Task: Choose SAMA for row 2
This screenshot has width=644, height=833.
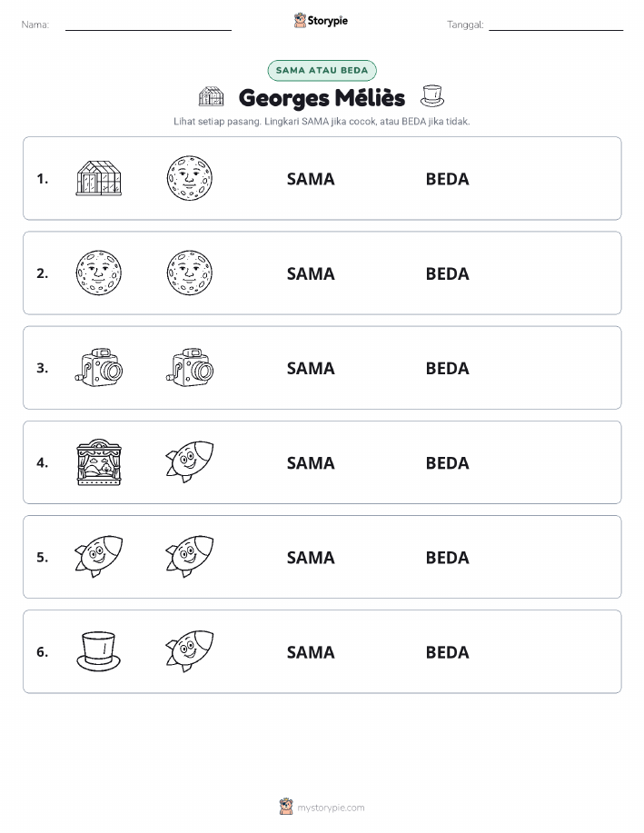Action: point(311,273)
